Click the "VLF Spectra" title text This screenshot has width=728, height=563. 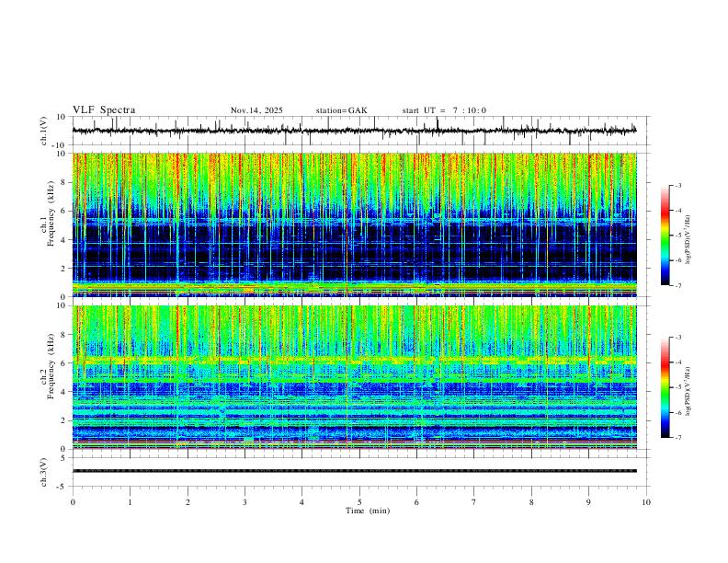tap(104, 110)
